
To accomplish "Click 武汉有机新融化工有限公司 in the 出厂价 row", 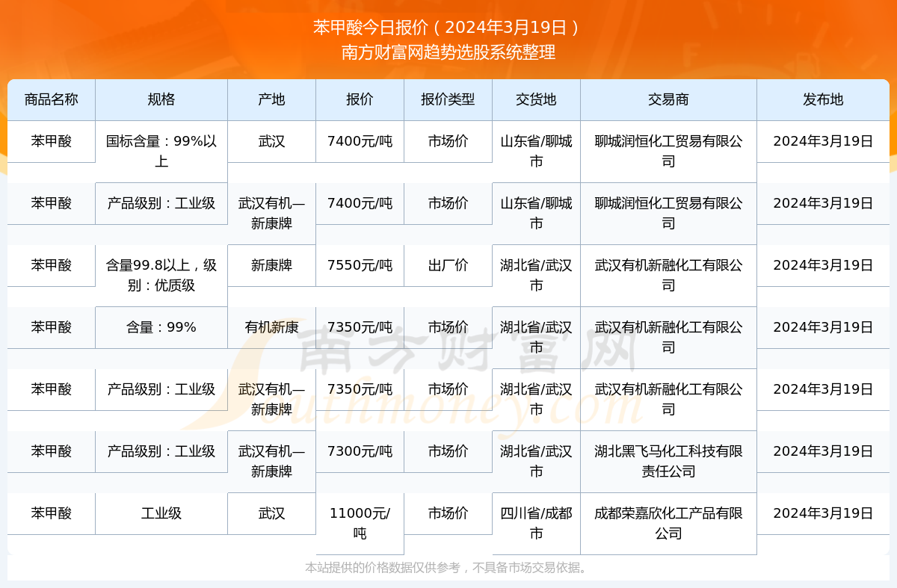I will (669, 275).
